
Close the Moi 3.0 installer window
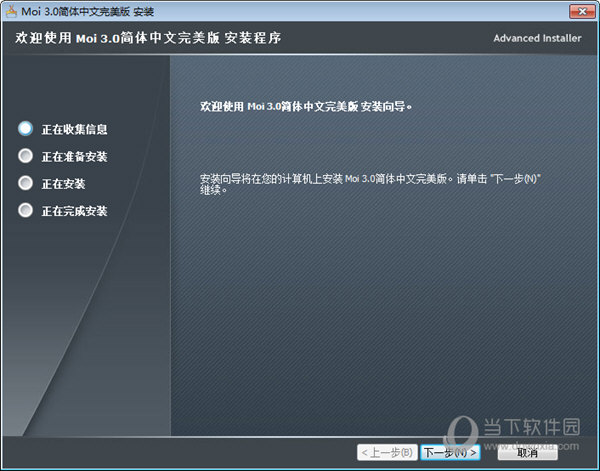coord(582,11)
